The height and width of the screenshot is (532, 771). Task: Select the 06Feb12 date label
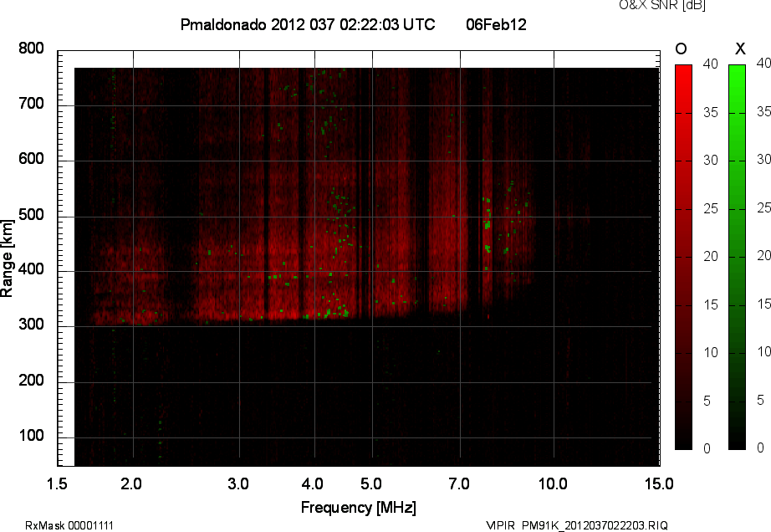[496, 25]
